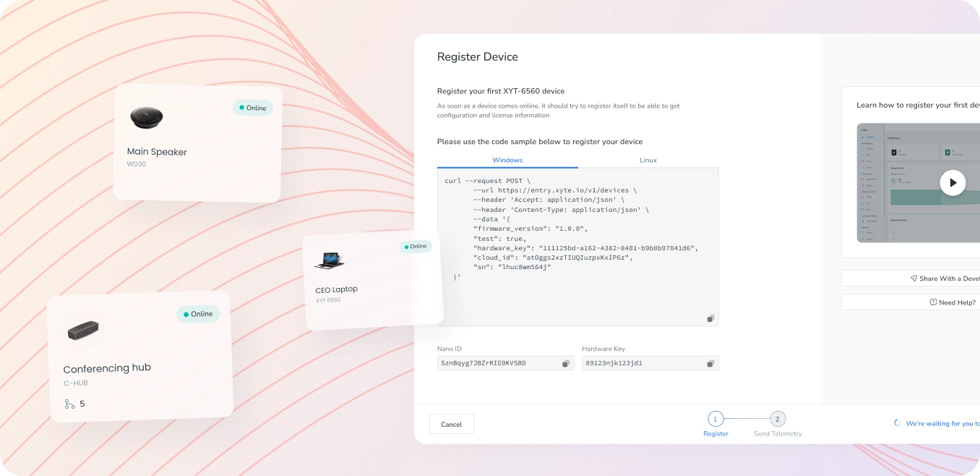Image resolution: width=980 pixels, height=476 pixels.
Task: Switch to the Windows code tab
Action: pyautogui.click(x=507, y=160)
